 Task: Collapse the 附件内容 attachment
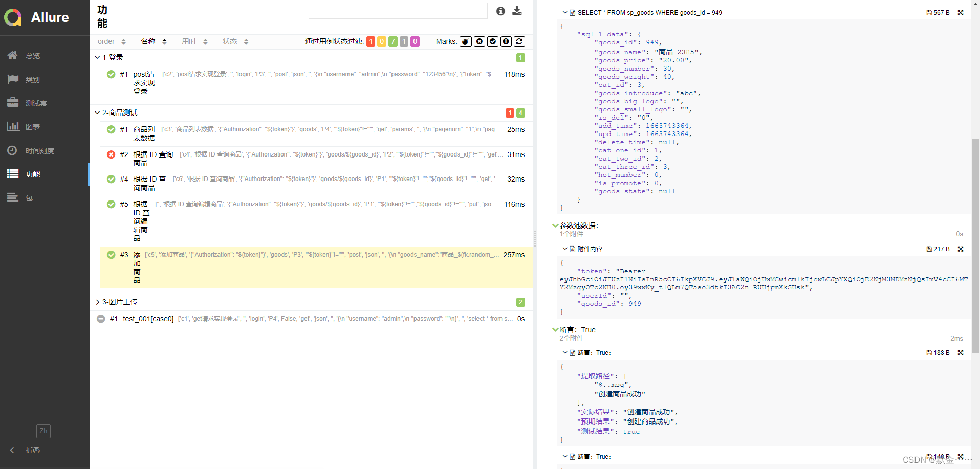coord(565,249)
